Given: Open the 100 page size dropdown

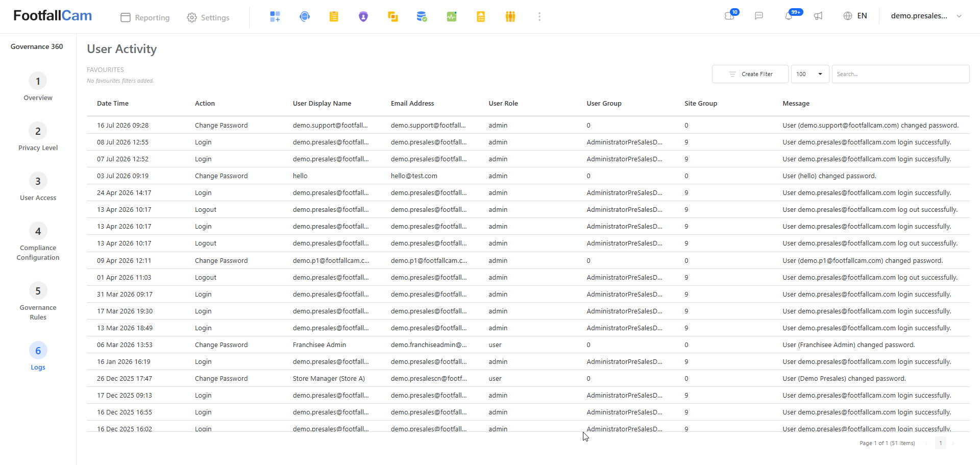Looking at the screenshot, I should tap(810, 74).
